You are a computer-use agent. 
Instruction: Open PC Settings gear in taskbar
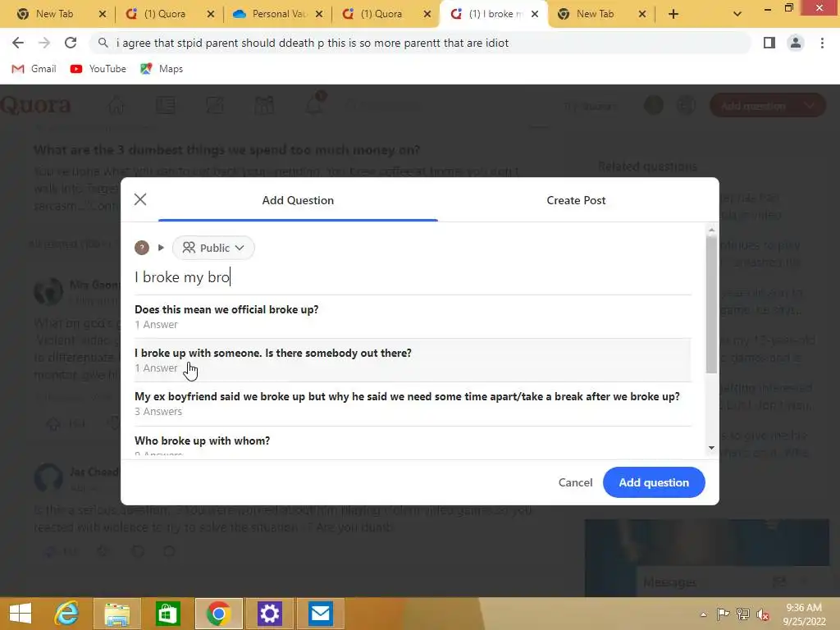[269, 614]
